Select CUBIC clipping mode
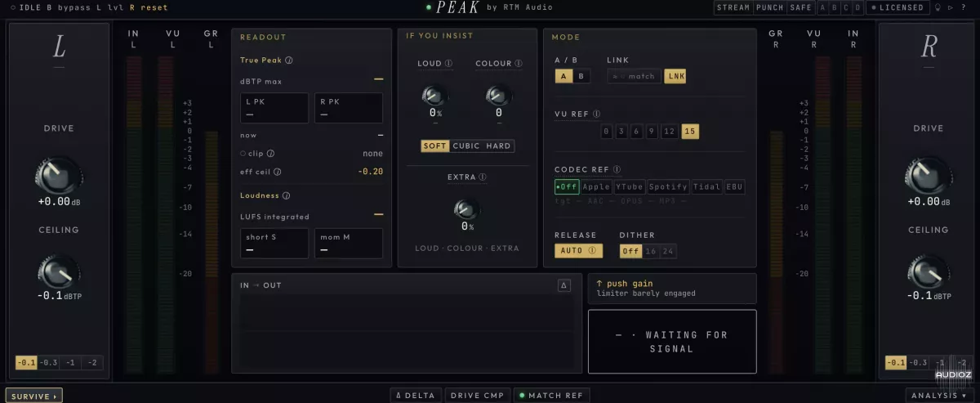This screenshot has width=980, height=403. (466, 146)
